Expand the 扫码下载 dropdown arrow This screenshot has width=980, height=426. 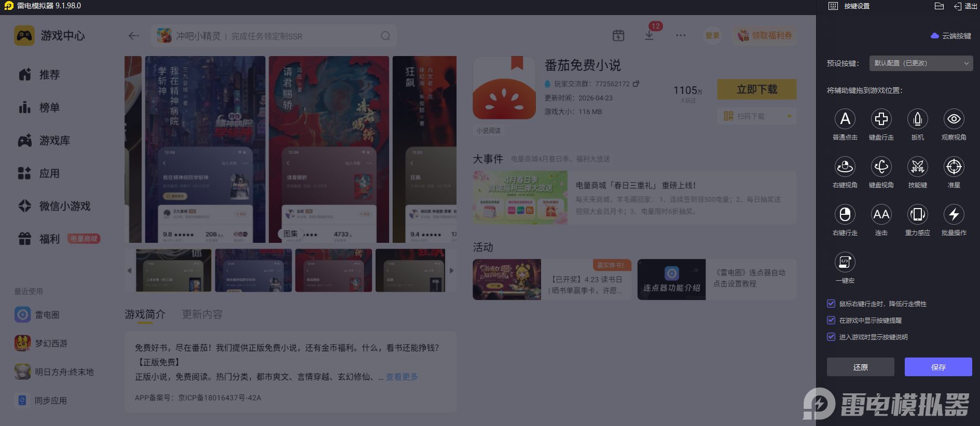pos(789,116)
